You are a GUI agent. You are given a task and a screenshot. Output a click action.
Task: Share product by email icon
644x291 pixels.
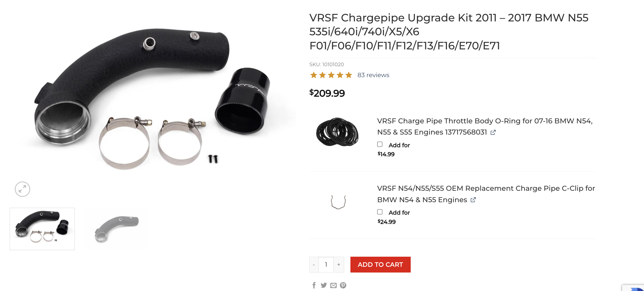point(333,285)
